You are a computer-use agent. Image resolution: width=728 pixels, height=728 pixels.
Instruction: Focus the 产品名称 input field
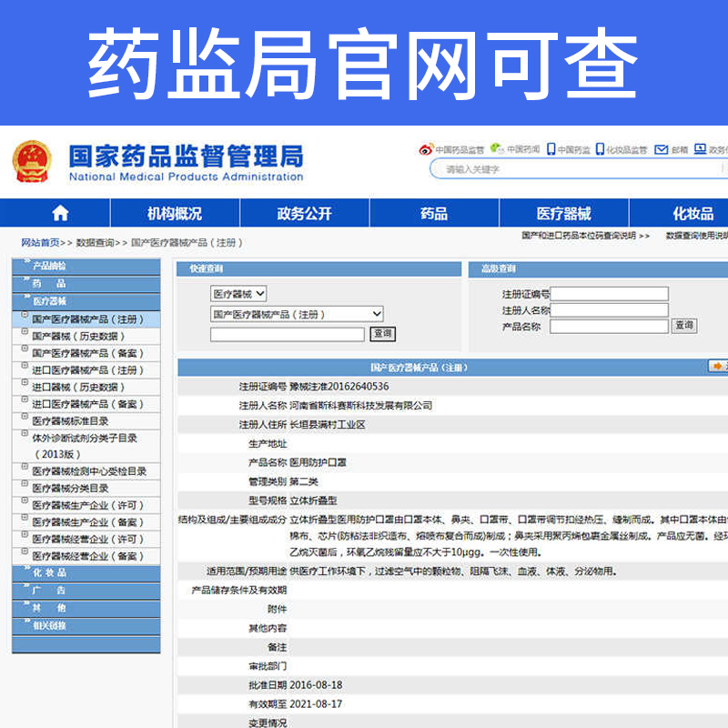tap(609, 326)
